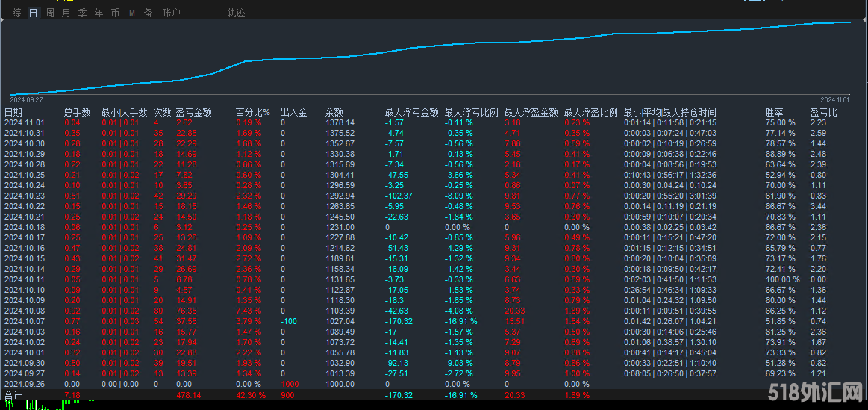Click the 合计 totals row label

(13, 394)
